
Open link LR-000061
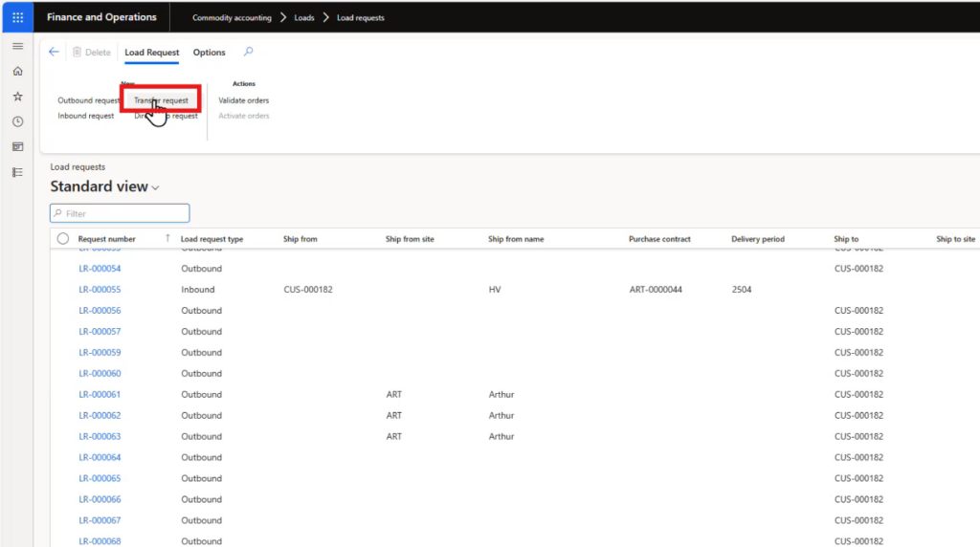100,395
